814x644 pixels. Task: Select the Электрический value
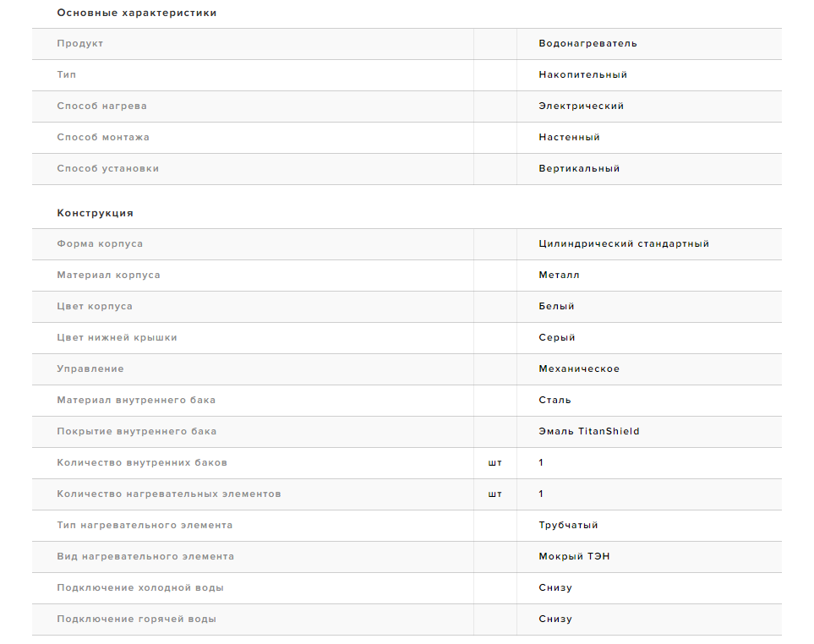pos(582,106)
